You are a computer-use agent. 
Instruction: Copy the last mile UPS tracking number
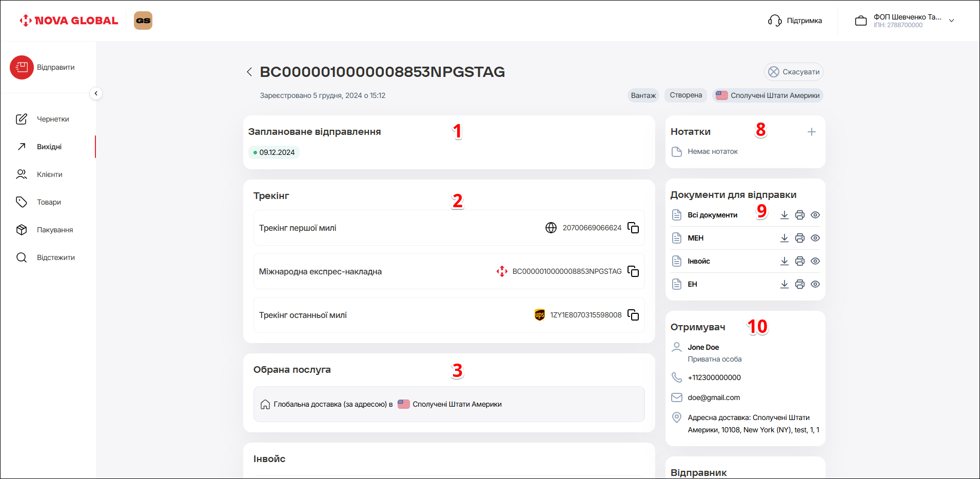[x=633, y=315]
